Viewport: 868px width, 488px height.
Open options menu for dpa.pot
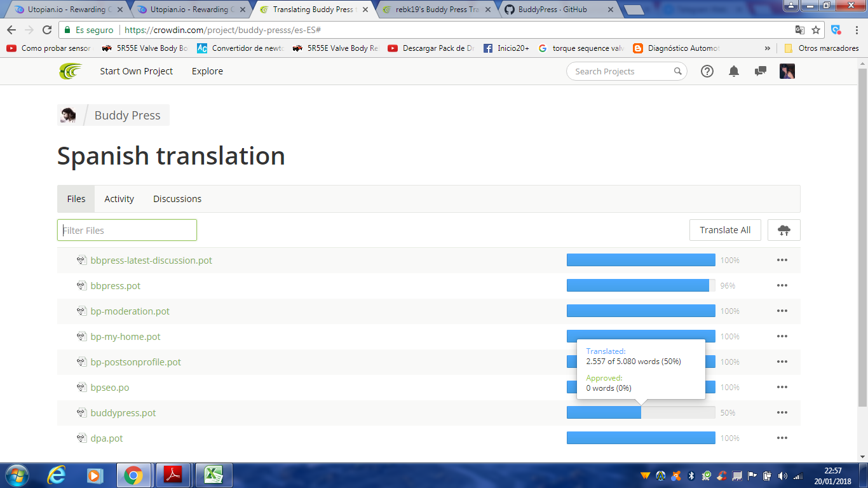782,438
